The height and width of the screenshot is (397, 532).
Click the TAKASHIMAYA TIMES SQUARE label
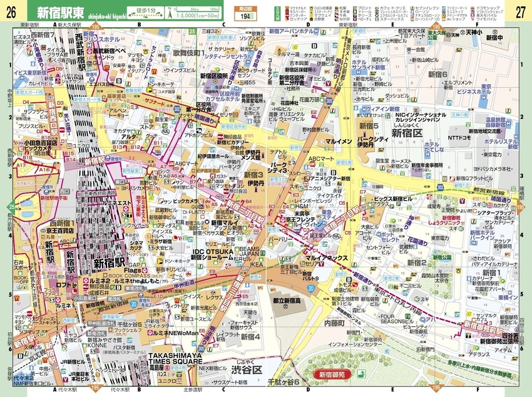(x=175, y=358)
